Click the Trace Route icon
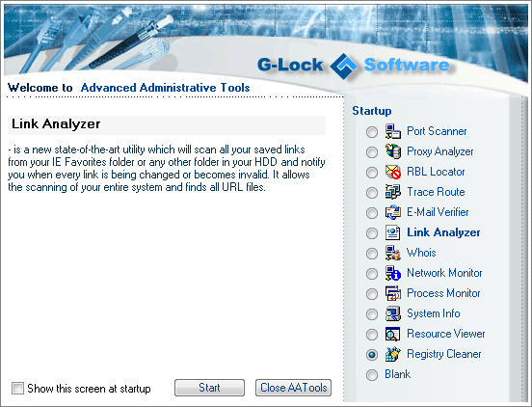 click(393, 192)
